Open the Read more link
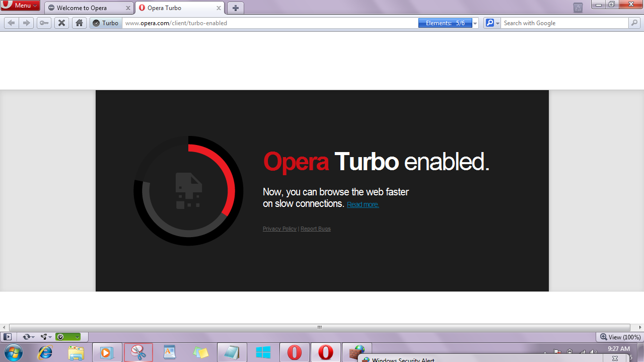 363,204
